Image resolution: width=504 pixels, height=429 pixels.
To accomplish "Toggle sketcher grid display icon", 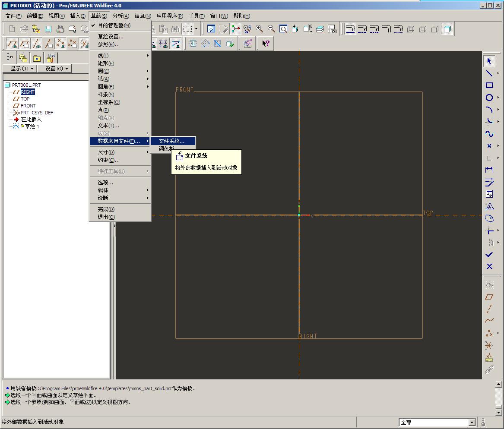I will click(163, 43).
